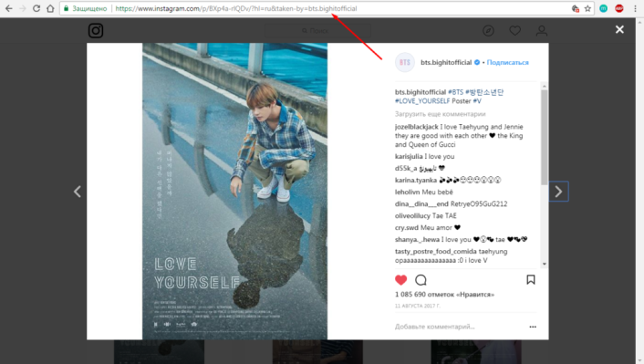644x364 pixels.
Task: Open the activity heart icon in header
Action: pyautogui.click(x=515, y=30)
